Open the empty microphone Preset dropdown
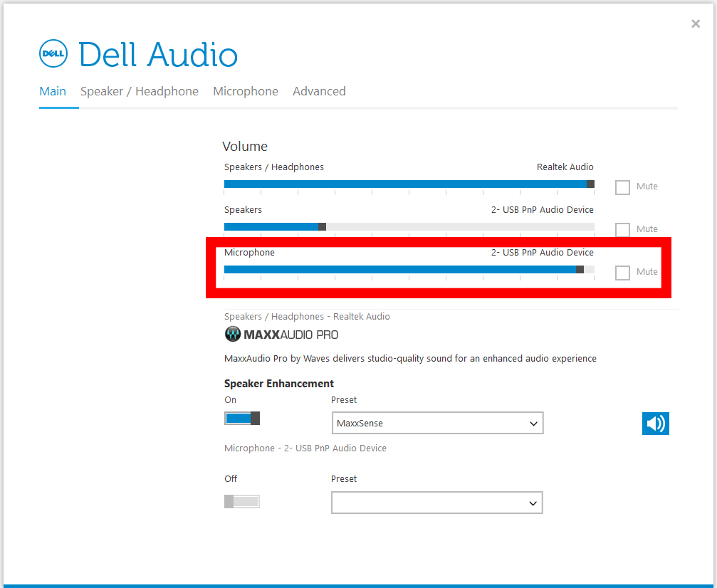The width and height of the screenshot is (717, 588). (x=437, y=503)
